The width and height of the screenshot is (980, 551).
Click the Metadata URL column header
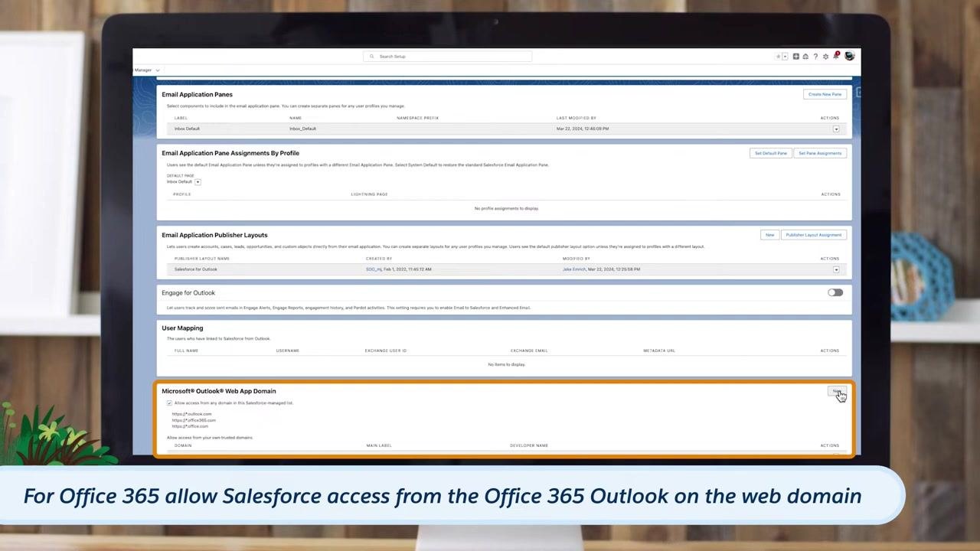pyautogui.click(x=659, y=350)
